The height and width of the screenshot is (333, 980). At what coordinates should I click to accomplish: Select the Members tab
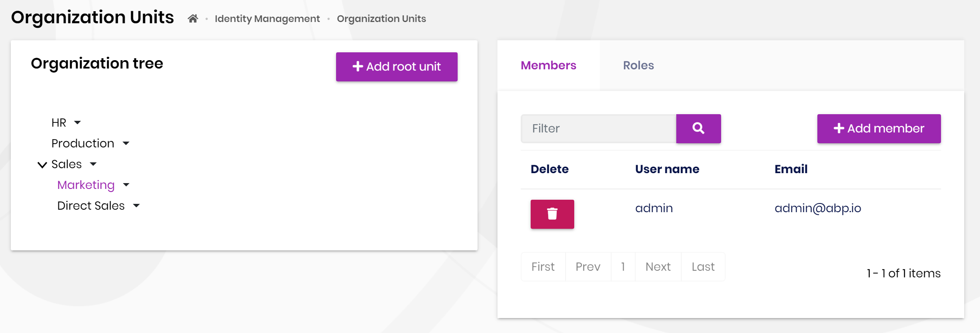click(548, 66)
